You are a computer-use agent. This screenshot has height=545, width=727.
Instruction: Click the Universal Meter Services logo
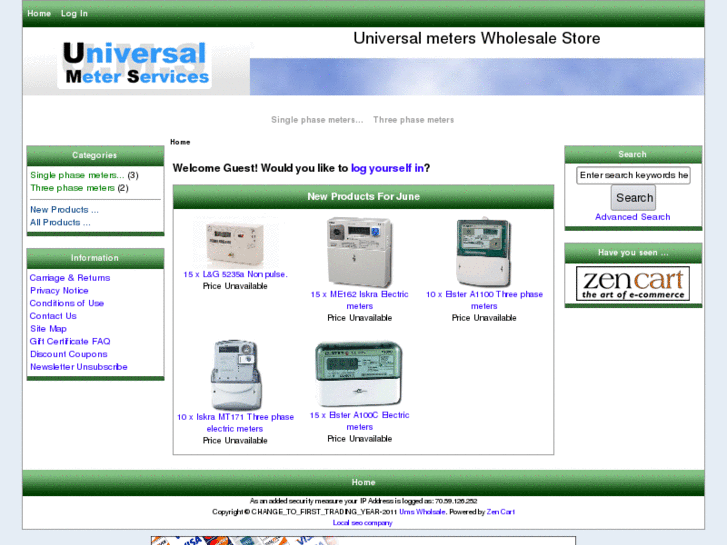click(x=136, y=64)
